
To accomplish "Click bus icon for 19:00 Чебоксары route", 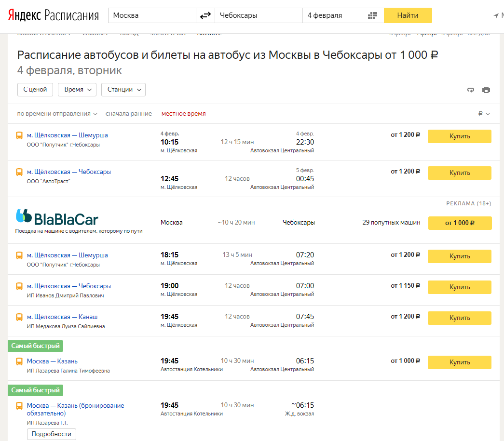I will point(19,286).
